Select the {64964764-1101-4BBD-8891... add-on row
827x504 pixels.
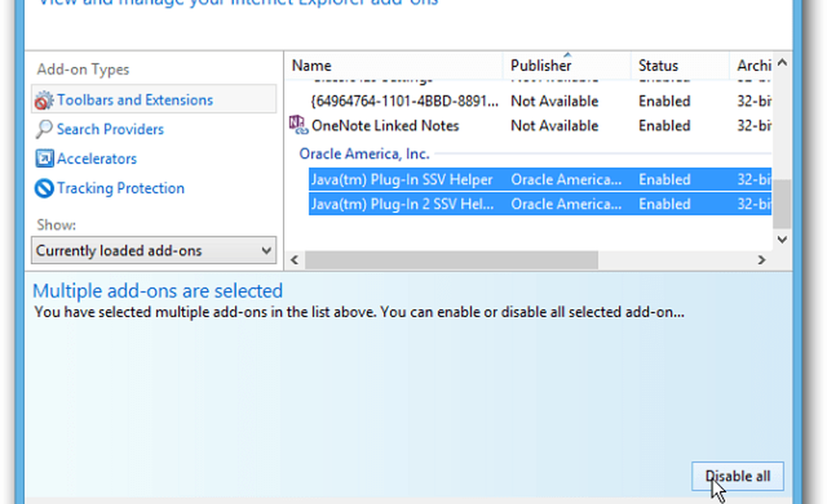click(540, 101)
